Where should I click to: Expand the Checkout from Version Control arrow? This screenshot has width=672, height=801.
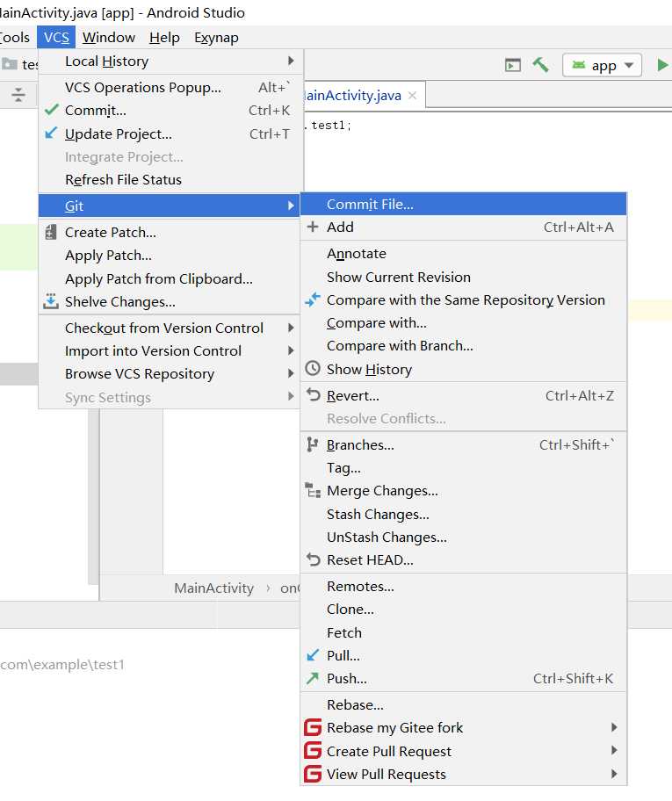tap(291, 328)
